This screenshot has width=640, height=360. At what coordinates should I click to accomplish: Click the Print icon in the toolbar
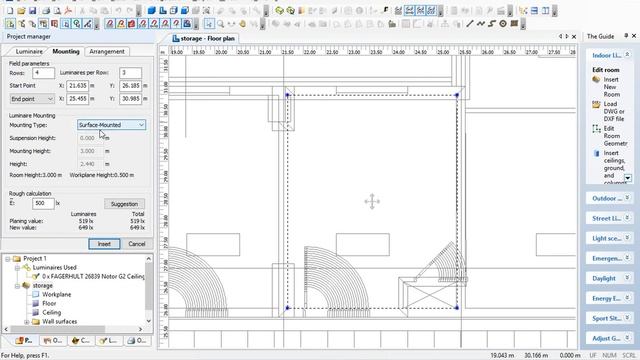(46, 11)
